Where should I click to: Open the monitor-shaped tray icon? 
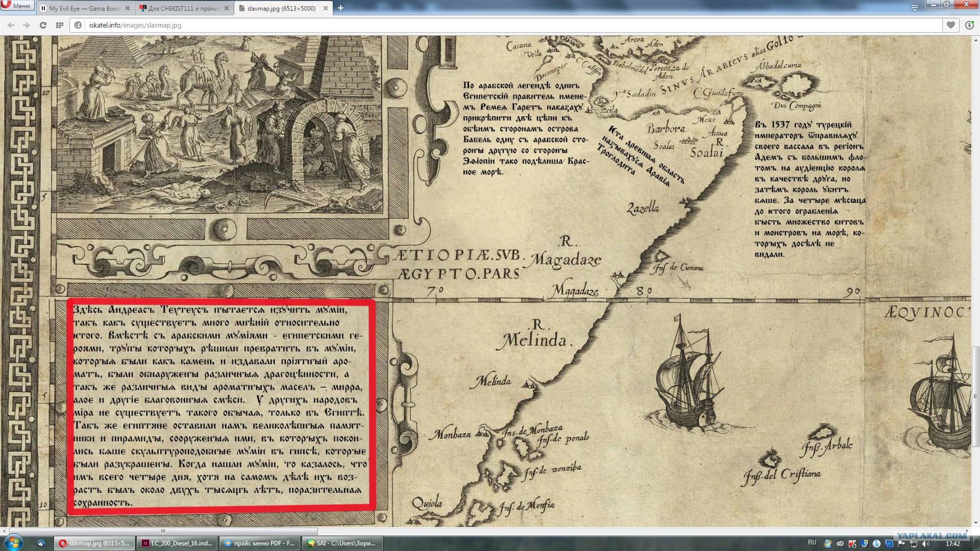(x=865, y=544)
